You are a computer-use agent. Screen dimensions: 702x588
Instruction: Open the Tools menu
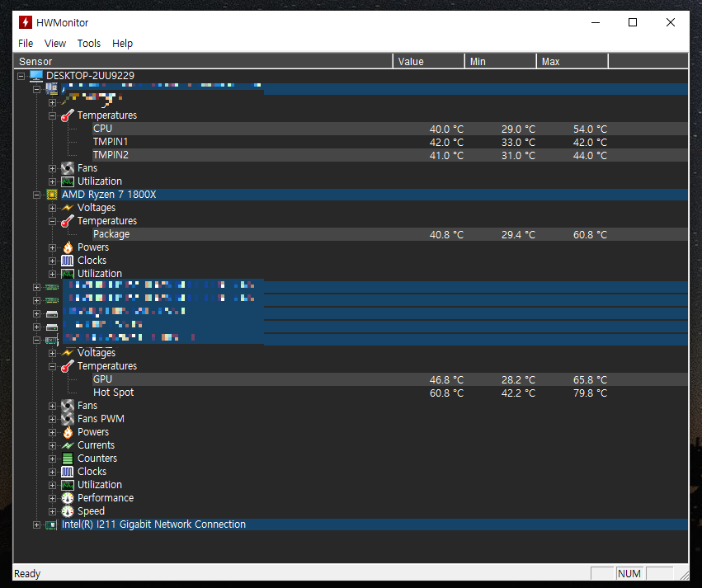(x=88, y=44)
